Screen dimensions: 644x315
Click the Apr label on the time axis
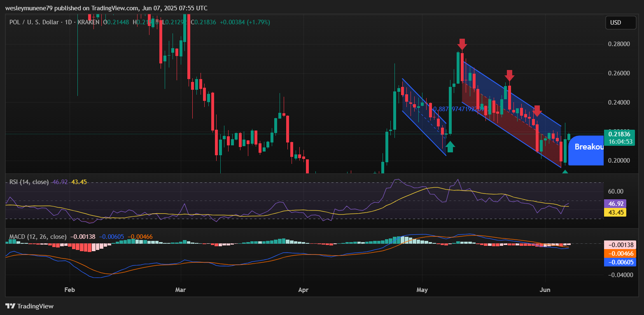point(303,290)
